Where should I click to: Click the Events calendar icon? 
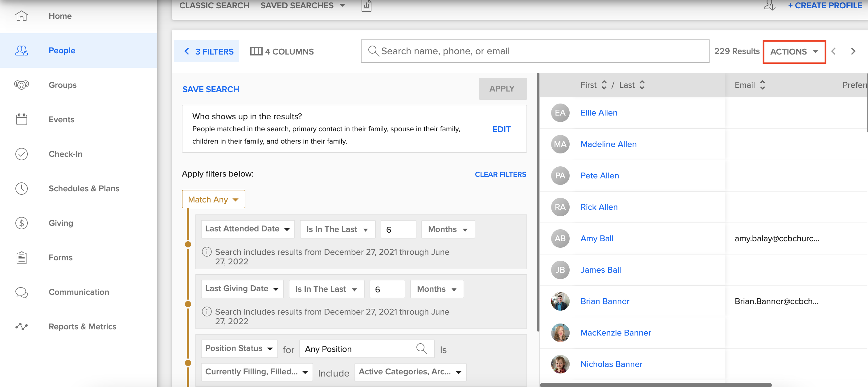tap(21, 119)
